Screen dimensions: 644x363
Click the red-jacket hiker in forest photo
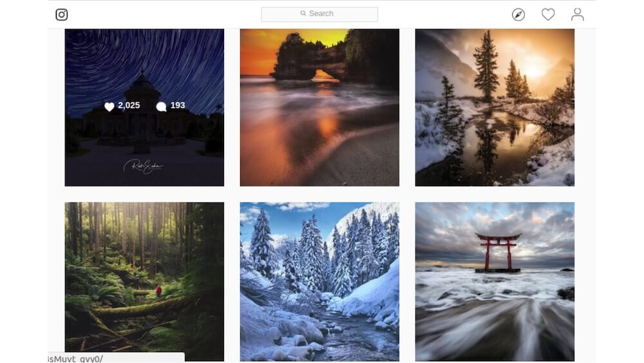pyautogui.click(x=158, y=291)
